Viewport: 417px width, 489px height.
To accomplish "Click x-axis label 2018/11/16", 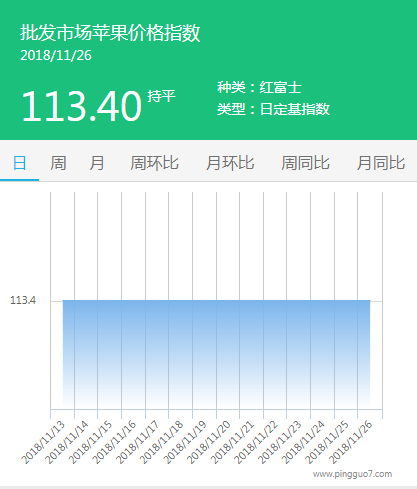I will (114, 442).
